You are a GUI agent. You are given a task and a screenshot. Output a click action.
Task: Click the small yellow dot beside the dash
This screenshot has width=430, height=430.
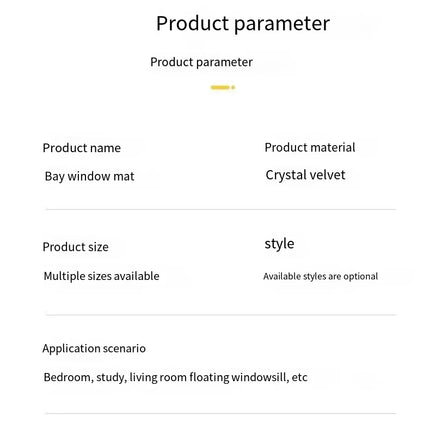[233, 87]
